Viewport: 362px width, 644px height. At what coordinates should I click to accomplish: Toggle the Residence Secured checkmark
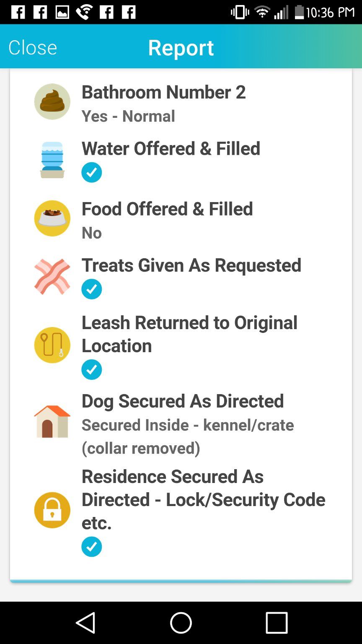pos(91,547)
